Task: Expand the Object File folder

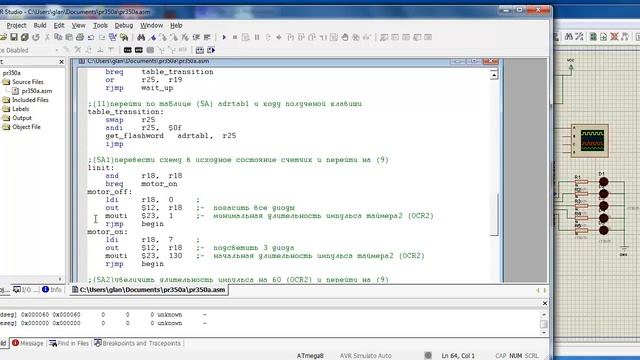Action: coord(26,127)
